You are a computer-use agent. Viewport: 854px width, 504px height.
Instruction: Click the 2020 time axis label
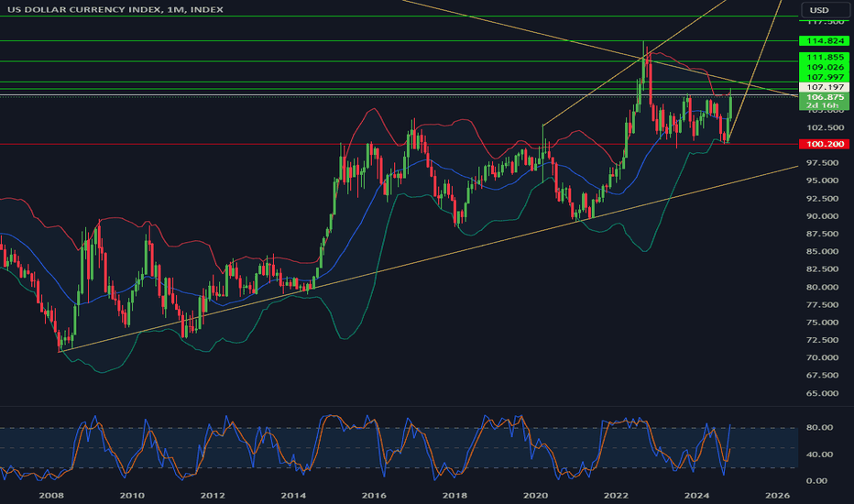[535, 495]
